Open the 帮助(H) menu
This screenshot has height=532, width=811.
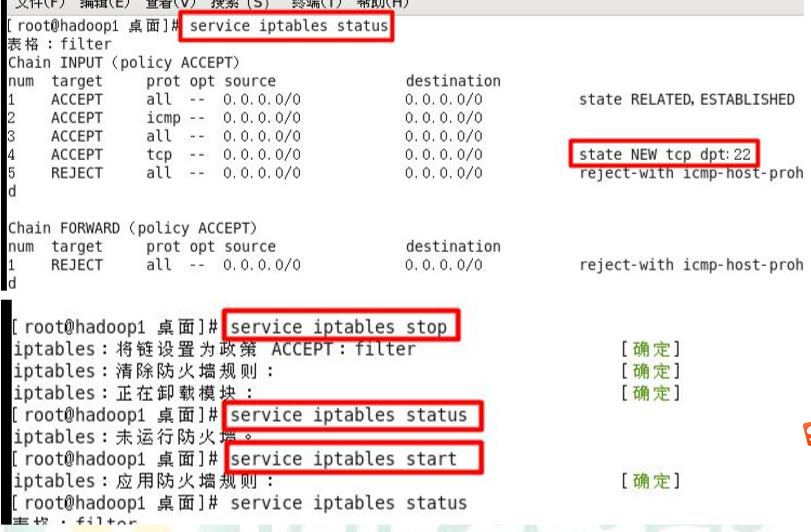[x=383, y=4]
